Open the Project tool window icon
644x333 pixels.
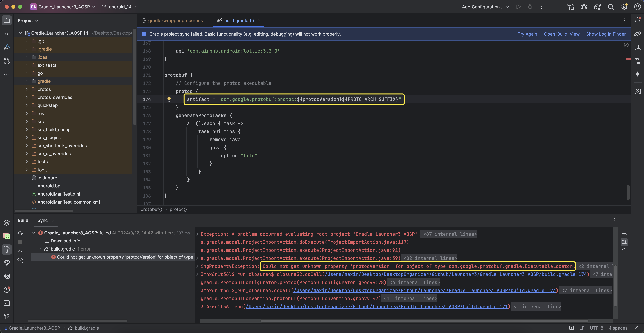[7, 20]
